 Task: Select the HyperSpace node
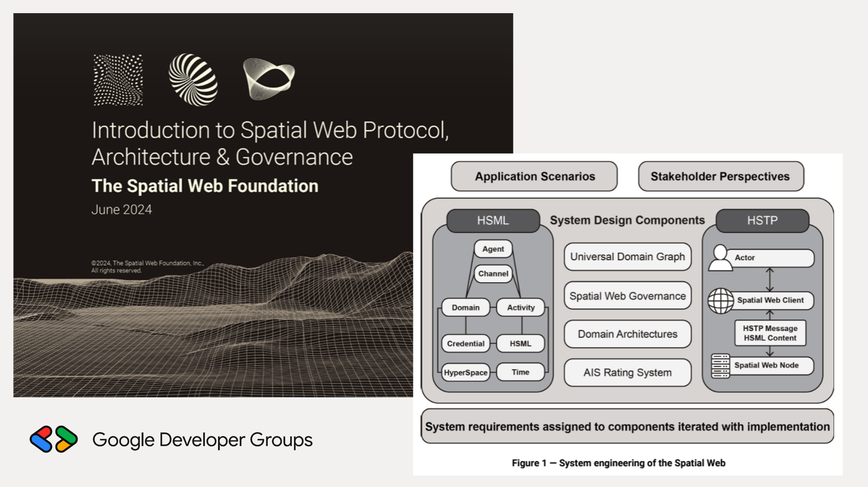pos(465,372)
